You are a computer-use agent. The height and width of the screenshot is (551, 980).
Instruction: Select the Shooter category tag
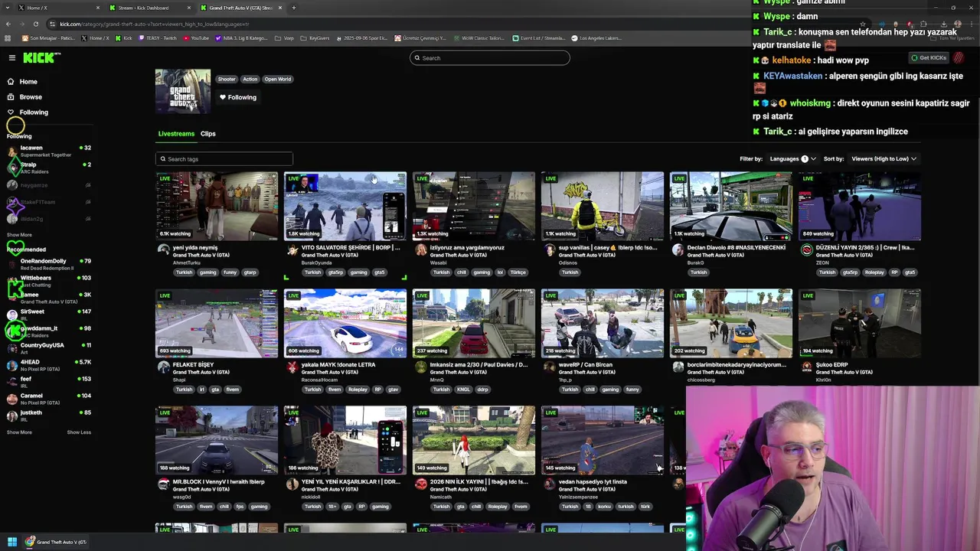click(227, 80)
